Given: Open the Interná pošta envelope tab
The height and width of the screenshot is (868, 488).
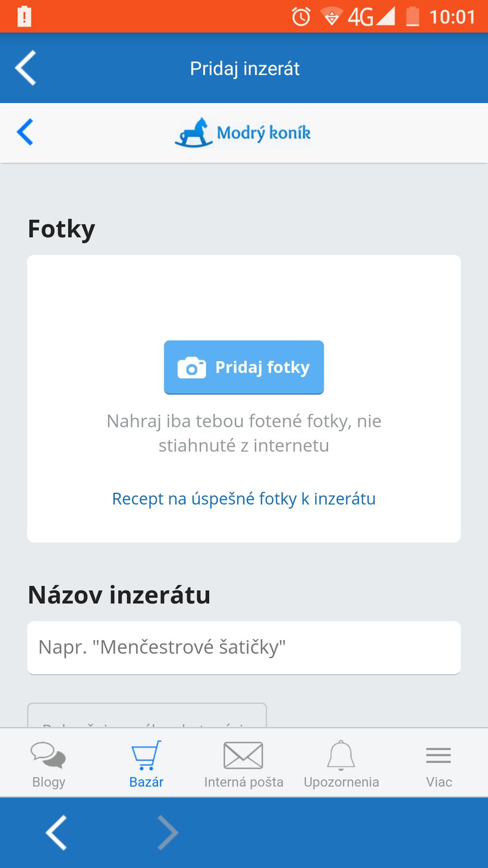Looking at the screenshot, I should pos(243,764).
